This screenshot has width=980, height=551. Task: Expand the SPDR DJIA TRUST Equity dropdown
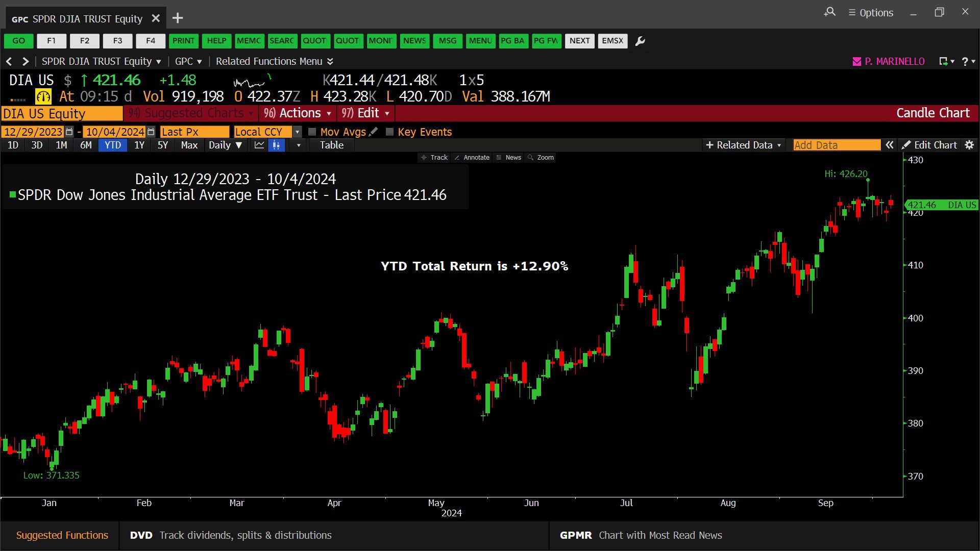coord(101,61)
